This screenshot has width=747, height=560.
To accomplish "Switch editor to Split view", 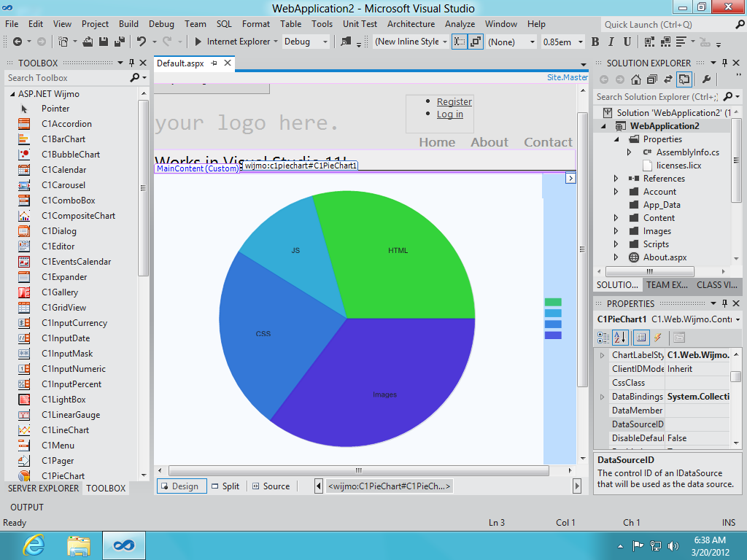I will [x=225, y=486].
